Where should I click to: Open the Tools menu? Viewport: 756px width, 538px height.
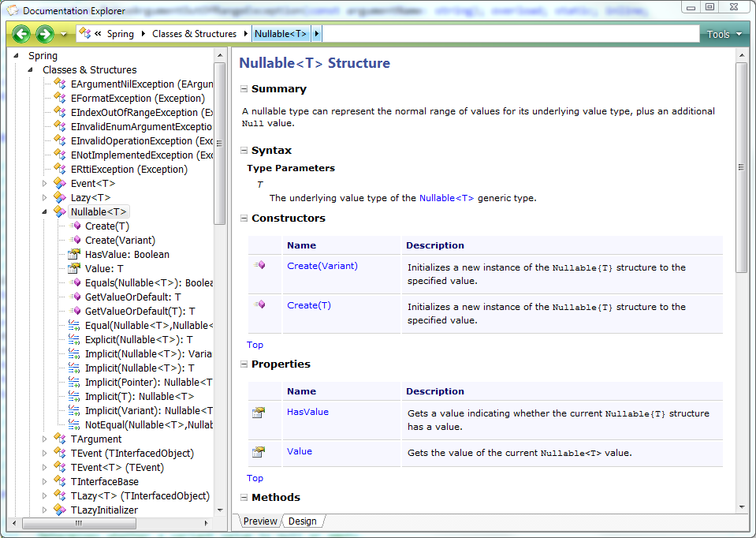point(724,34)
